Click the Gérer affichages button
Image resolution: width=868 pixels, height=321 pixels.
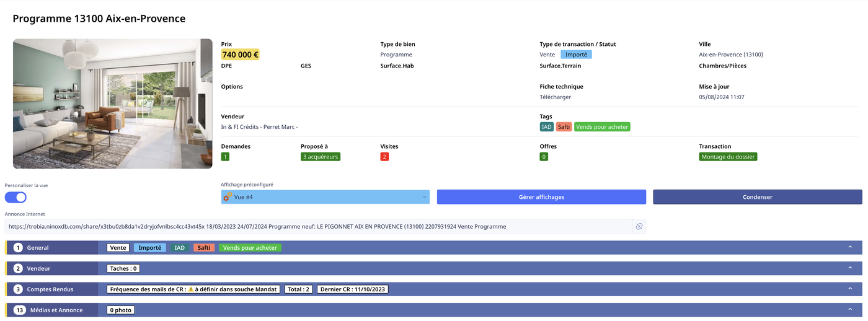(x=541, y=197)
